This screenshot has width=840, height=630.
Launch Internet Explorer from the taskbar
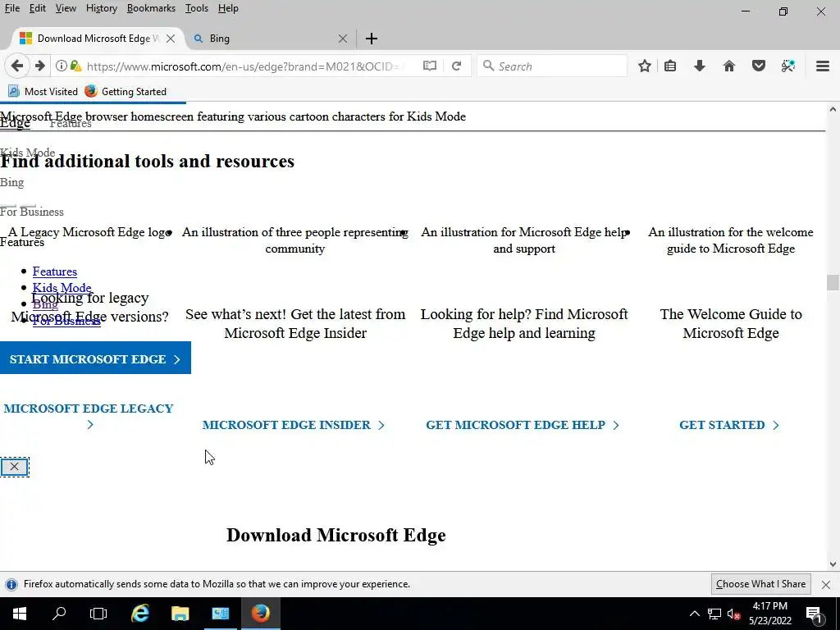(x=139, y=614)
